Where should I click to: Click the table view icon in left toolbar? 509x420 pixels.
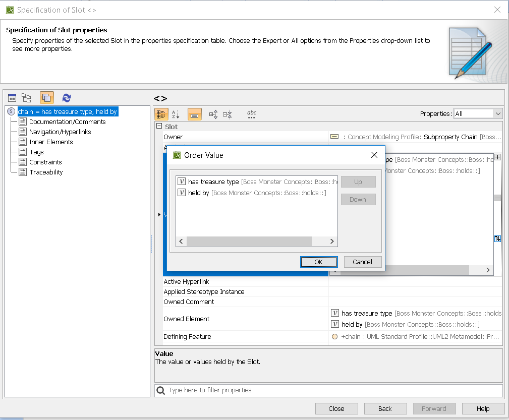12,98
